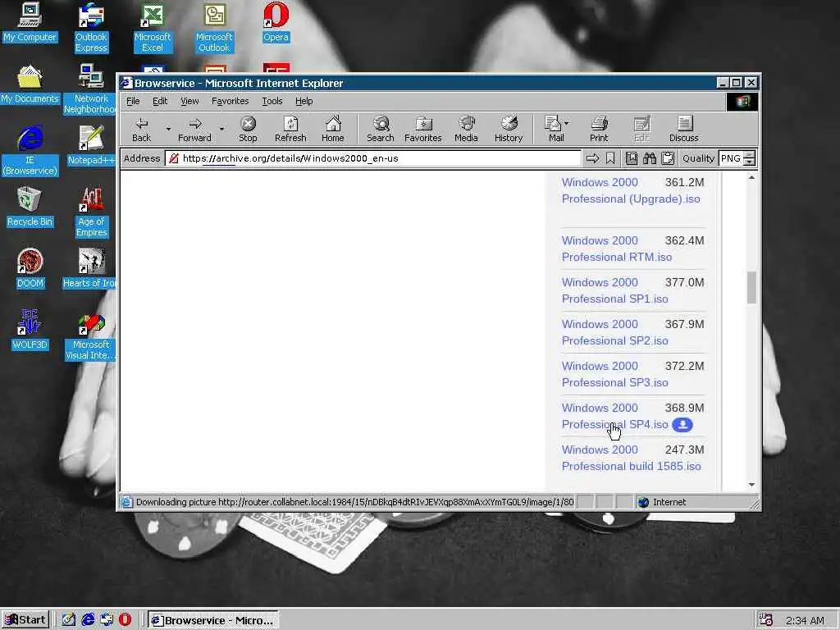Open the bookmarks book icon in address toolbar
The image size is (840, 630).
click(632, 158)
